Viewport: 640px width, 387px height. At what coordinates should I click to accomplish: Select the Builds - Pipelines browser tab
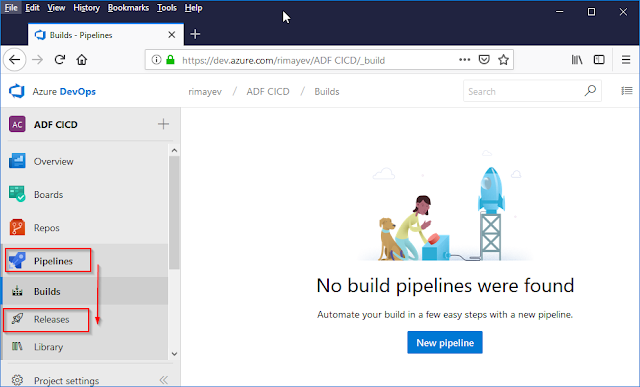pos(106,35)
